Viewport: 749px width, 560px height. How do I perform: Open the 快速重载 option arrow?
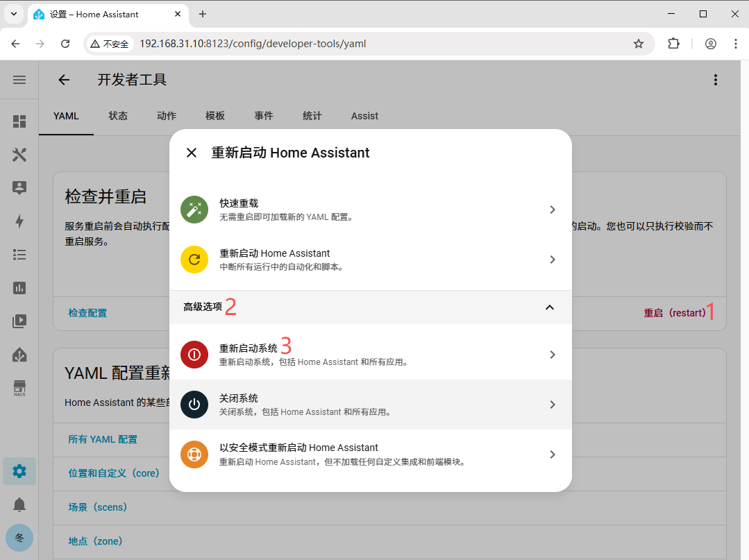point(552,210)
